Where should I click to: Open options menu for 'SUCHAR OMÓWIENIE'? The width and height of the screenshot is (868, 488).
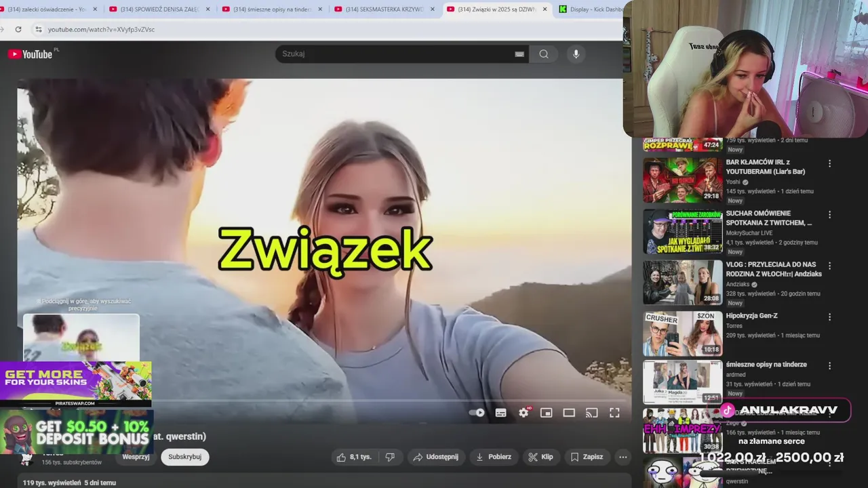pos(829,215)
